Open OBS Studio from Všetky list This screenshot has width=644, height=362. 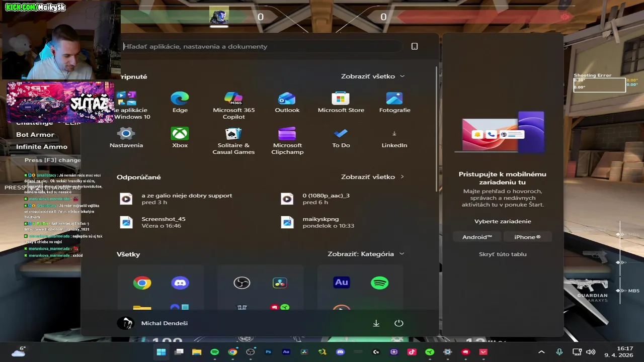pos(242,283)
